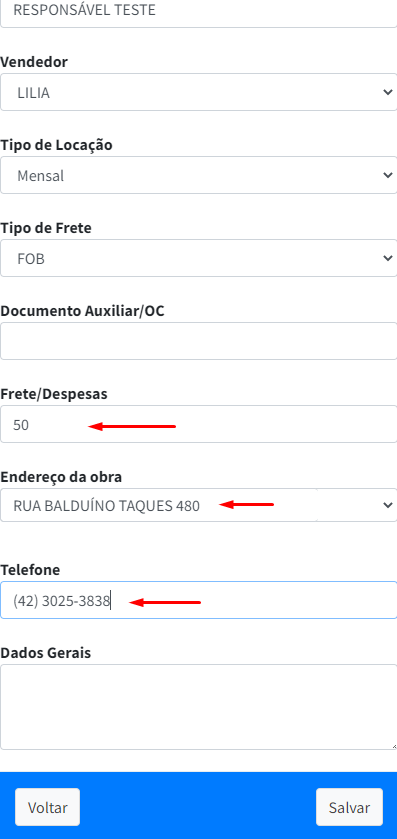
Task: Click the chevron arrow of Tipo de Frete
Action: coord(388,258)
